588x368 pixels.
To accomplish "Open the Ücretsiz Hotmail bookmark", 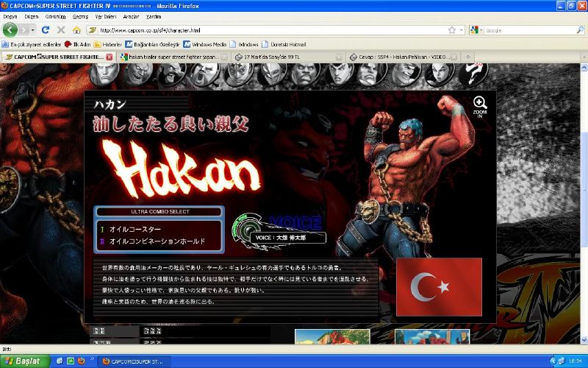I will point(284,44).
